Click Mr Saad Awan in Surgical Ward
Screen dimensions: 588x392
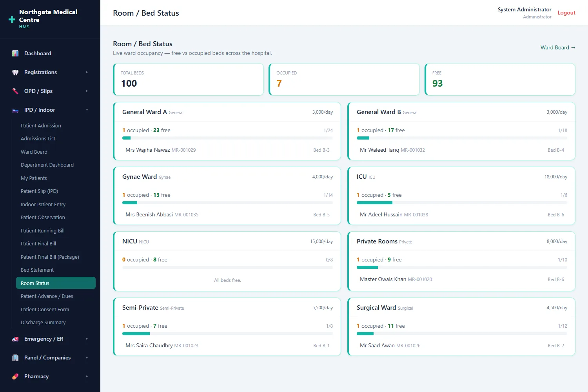click(x=390, y=345)
